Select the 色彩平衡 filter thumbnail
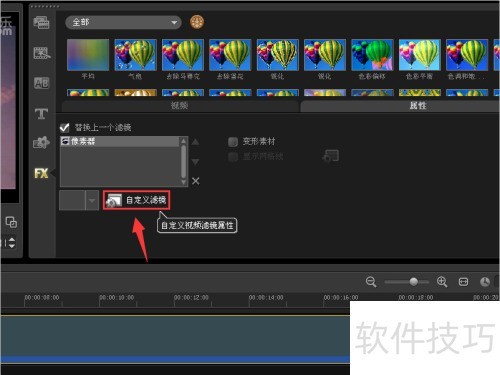The height and width of the screenshot is (375, 500). (x=420, y=55)
